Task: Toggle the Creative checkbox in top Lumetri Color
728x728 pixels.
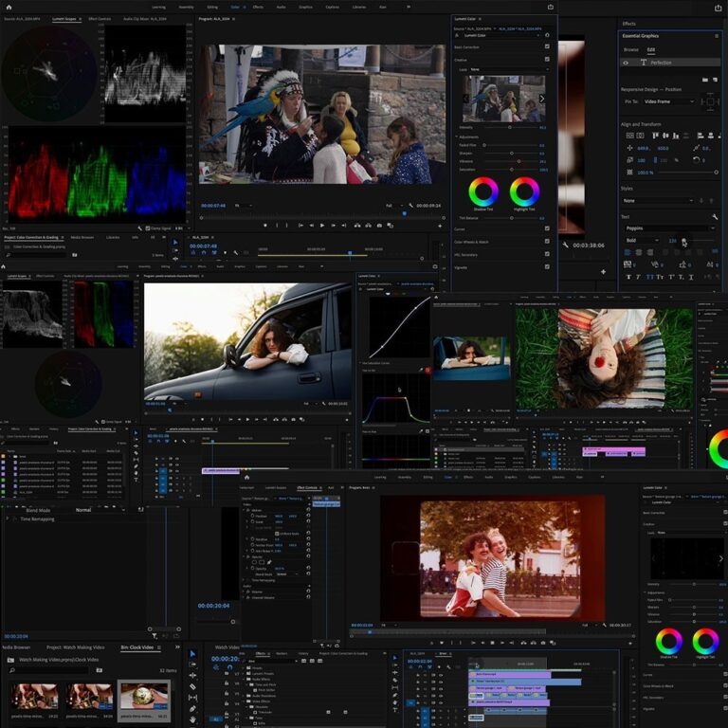Action: click(x=547, y=60)
